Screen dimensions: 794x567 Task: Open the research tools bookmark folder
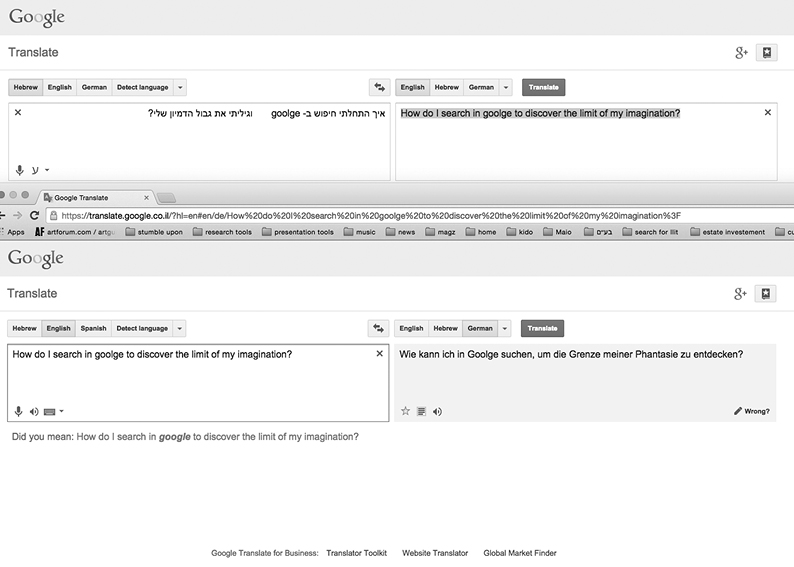pos(222,232)
